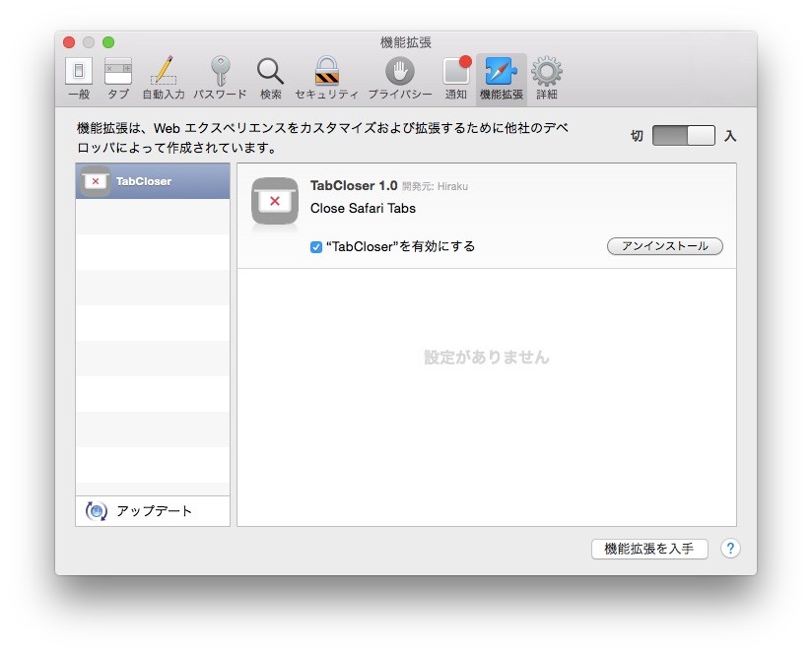Select the 機能拡張 (Extensions) pane
The image size is (812, 654).
click(502, 79)
